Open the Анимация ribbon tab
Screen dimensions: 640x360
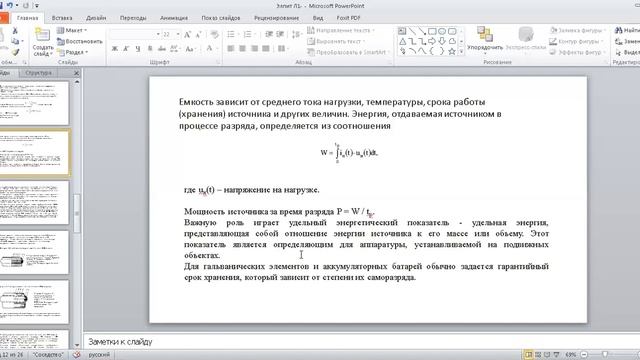[174, 18]
